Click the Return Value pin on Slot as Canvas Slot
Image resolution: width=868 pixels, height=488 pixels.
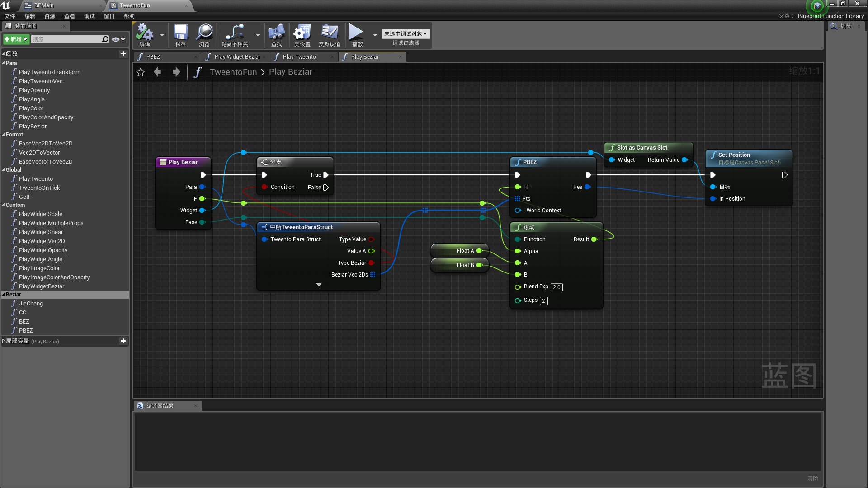[x=685, y=160]
